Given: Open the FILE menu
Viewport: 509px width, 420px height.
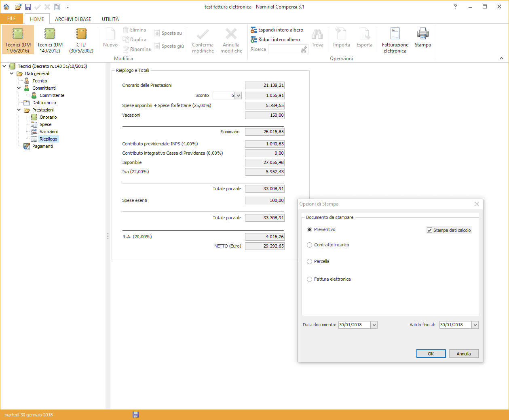Looking at the screenshot, I should (x=12, y=19).
